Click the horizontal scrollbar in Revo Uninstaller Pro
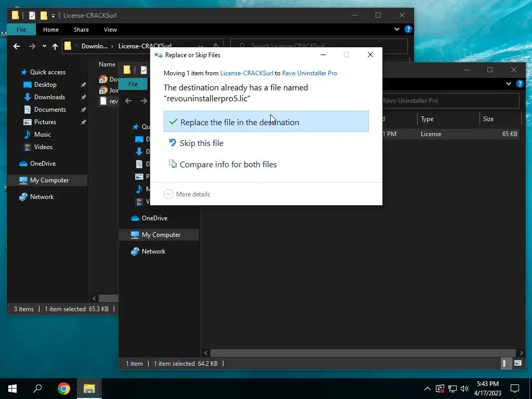The width and height of the screenshot is (532, 399). [363, 353]
